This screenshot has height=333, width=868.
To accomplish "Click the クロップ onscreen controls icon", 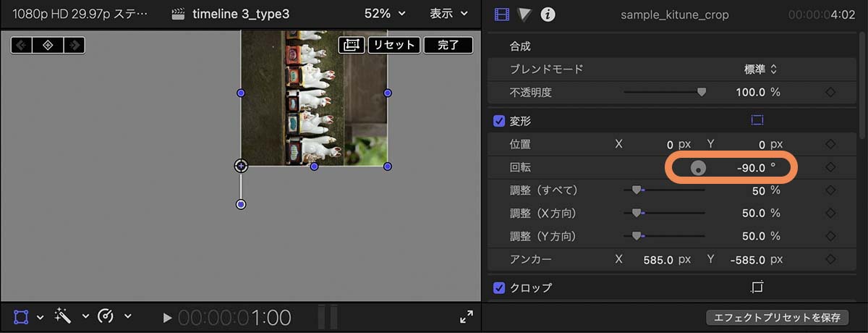I will (x=757, y=287).
